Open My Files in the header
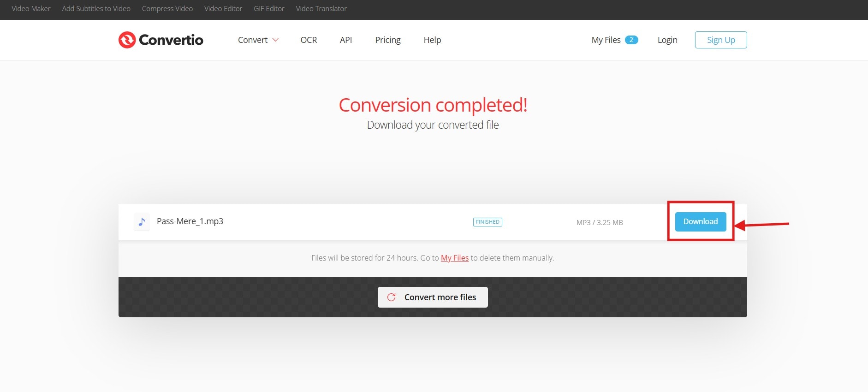The image size is (868, 392). tap(606, 40)
